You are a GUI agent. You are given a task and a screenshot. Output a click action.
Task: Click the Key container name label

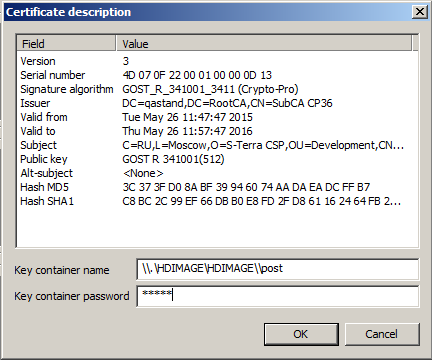[62, 270]
